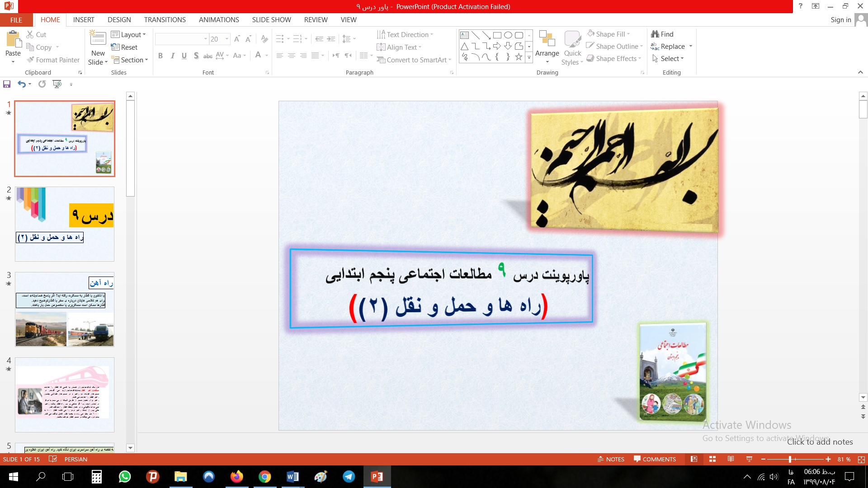
Task: Select slide 3 thumbnail with trains
Action: (x=65, y=310)
